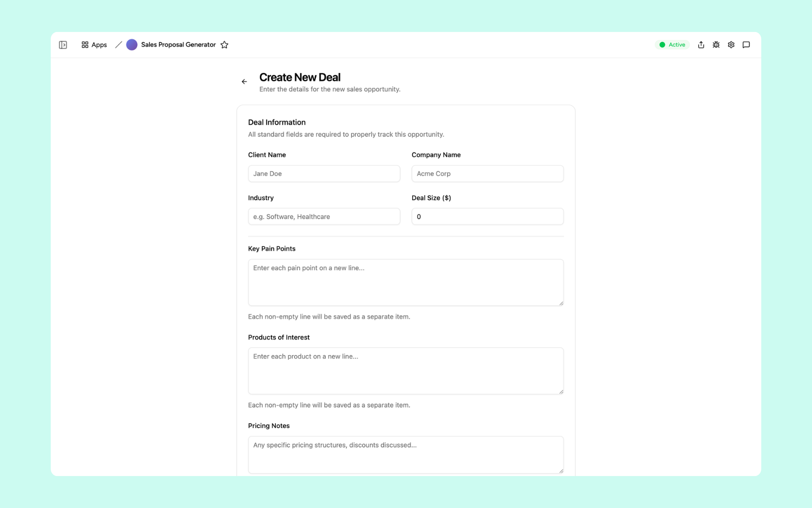
Task: Click into the Key Pain Points textarea
Action: [406, 282]
